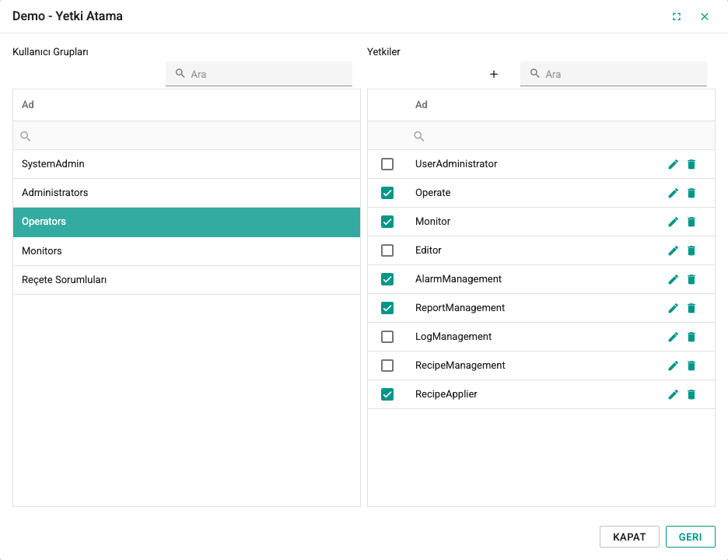This screenshot has height=560, width=728.
Task: Select the Operators user group
Action: (x=187, y=222)
